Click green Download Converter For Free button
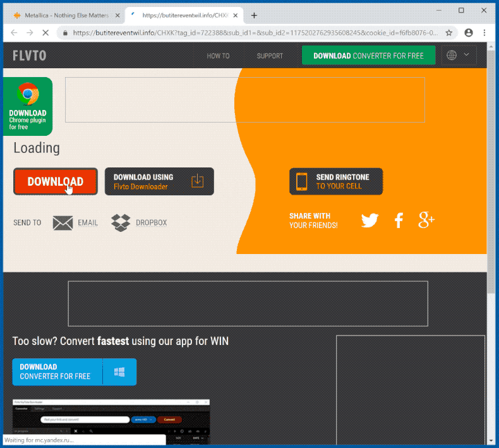Viewport: 499px width, 448px height. (368, 56)
